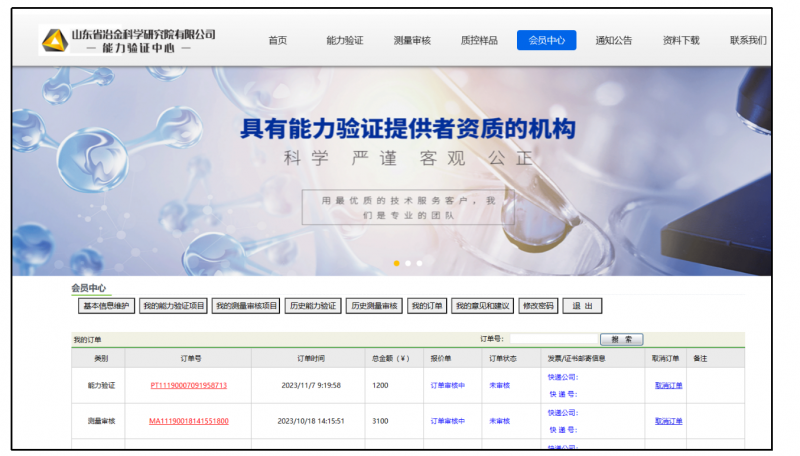Jump to the third banner slide dot
Image resolution: width=800 pixels, height=456 pixels.
[x=419, y=263]
